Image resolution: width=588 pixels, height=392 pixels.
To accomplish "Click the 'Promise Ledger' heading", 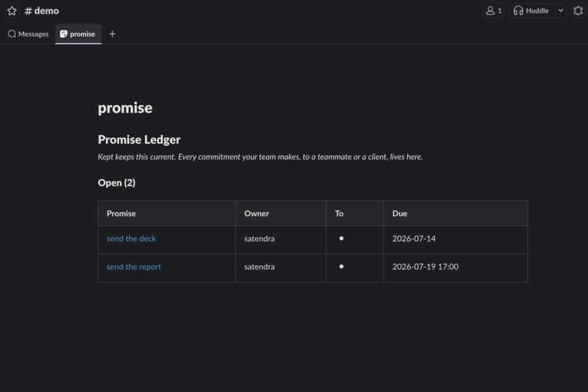I will pos(139,139).
